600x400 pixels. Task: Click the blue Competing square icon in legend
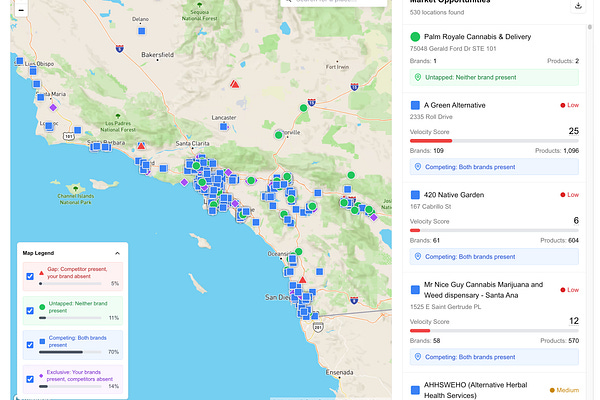[42, 341]
